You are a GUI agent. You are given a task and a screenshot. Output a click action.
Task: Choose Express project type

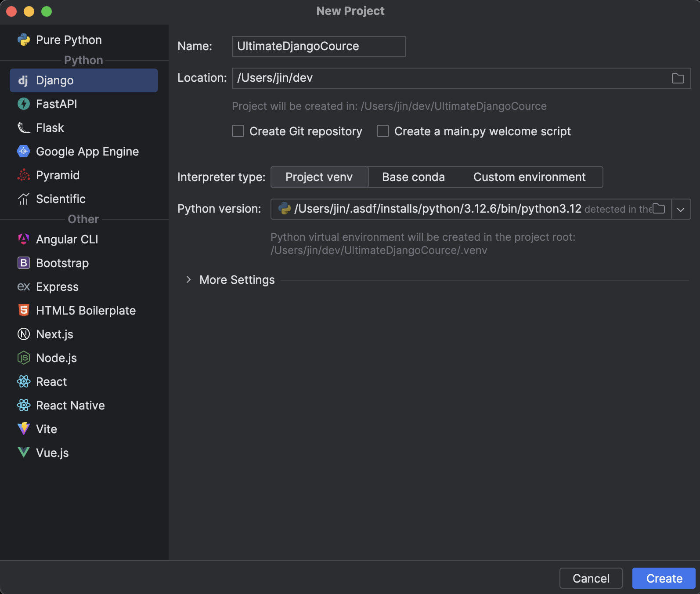[x=84, y=287]
